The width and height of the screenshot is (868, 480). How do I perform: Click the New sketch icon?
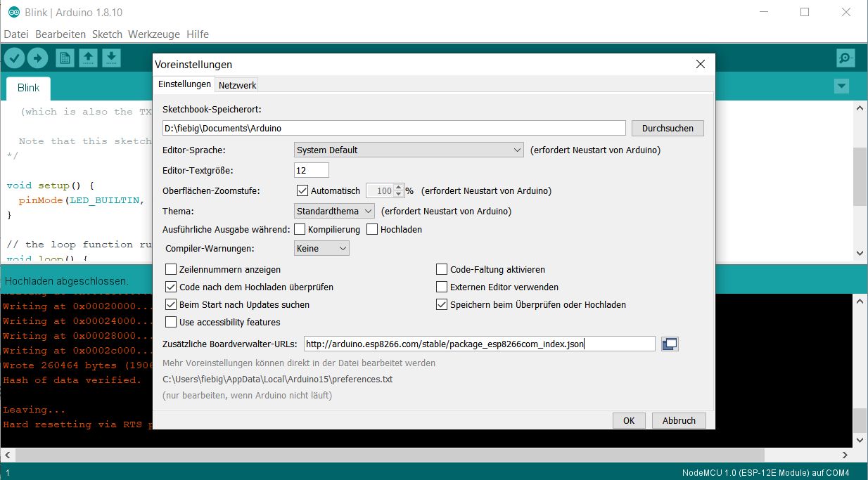click(65, 58)
